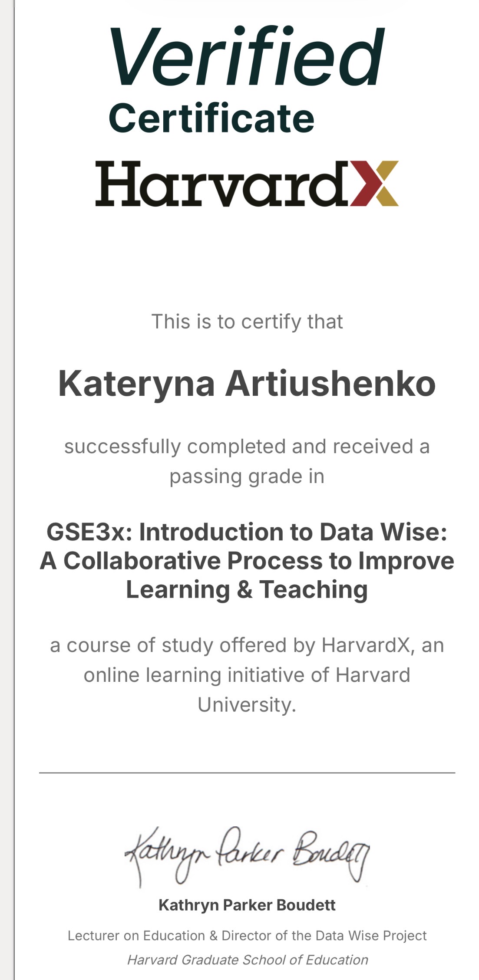
Task: Click the printed name Kathryn Parker Boudett
Action: [x=247, y=905]
